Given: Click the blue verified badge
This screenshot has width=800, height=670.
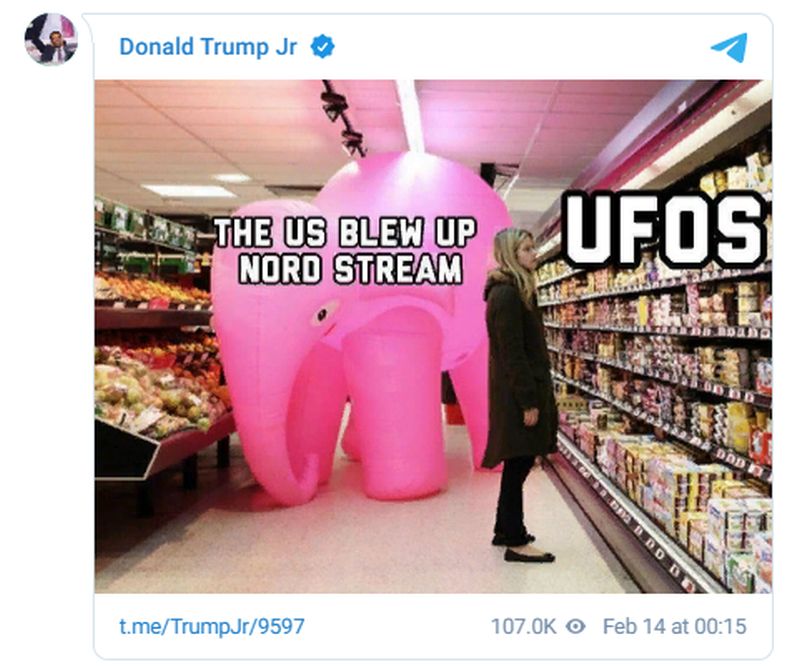Looking at the screenshot, I should tap(322, 46).
